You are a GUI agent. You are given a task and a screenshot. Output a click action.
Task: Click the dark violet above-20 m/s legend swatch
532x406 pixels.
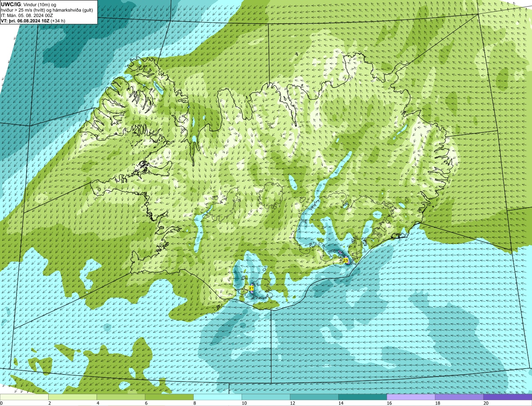[x=508, y=397]
